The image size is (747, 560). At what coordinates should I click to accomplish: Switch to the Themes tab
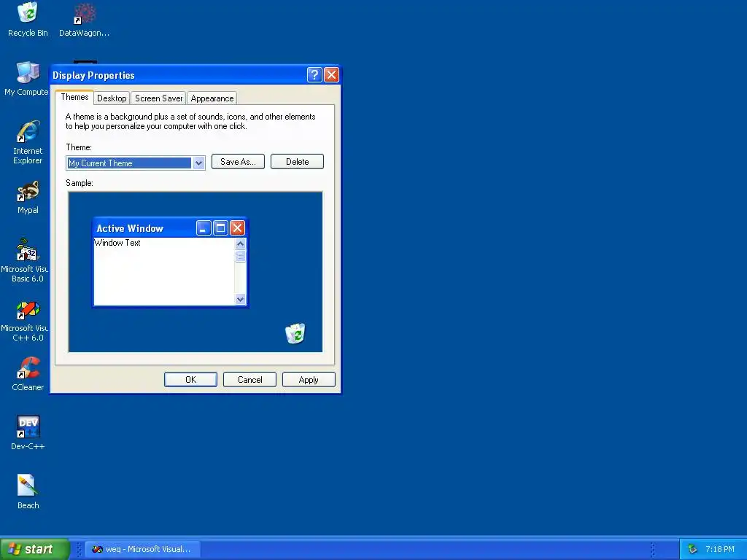tap(74, 97)
